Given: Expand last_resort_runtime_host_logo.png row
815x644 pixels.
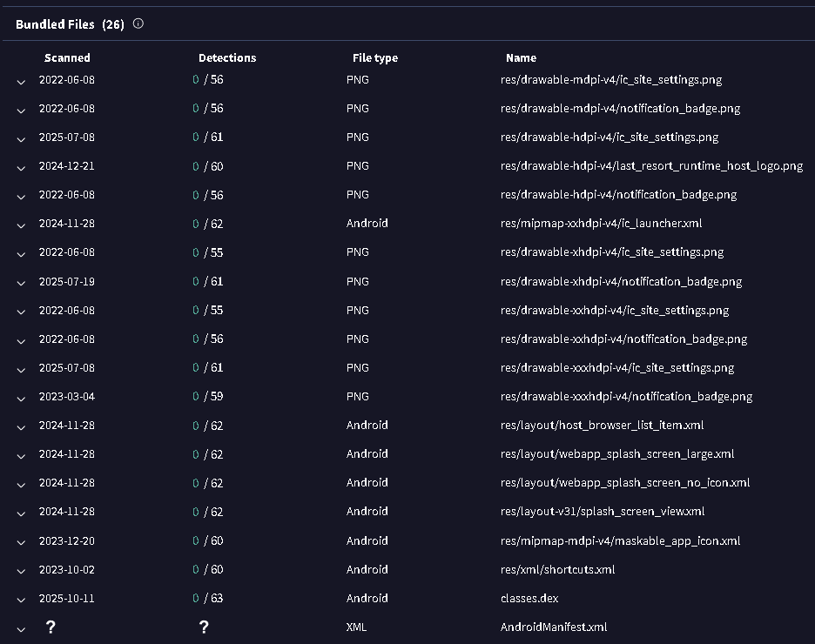Looking at the screenshot, I should pos(21,167).
